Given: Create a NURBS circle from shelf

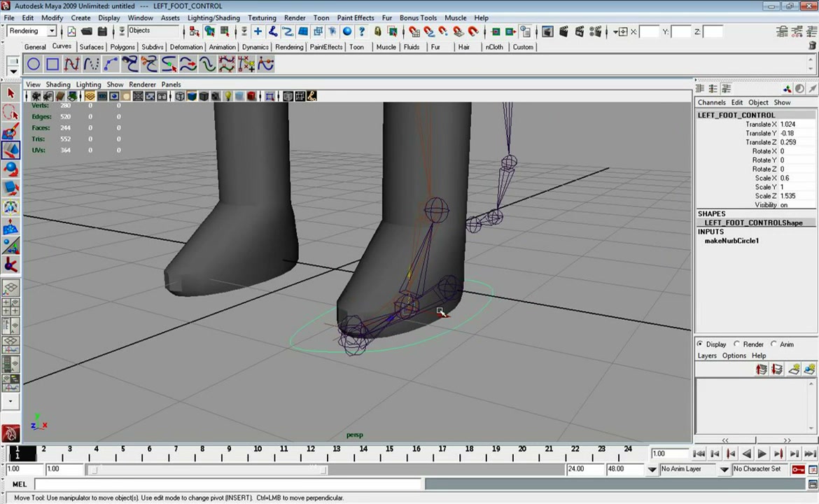Looking at the screenshot, I should (x=34, y=64).
